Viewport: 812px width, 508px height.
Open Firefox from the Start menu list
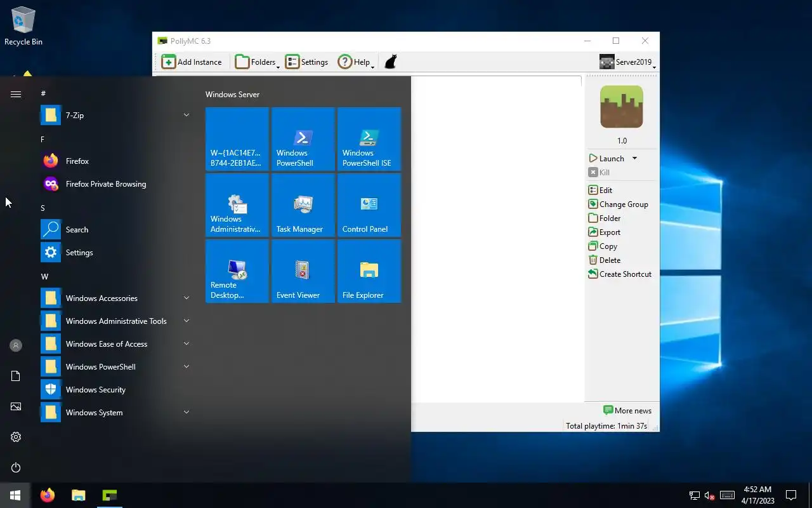click(117, 161)
